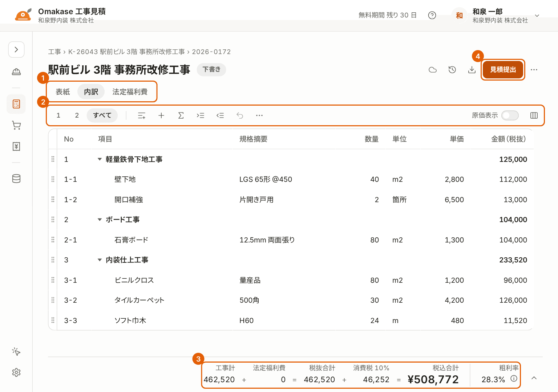The width and height of the screenshot is (558, 392).
Task: Open the version history clock icon
Action: (452, 70)
